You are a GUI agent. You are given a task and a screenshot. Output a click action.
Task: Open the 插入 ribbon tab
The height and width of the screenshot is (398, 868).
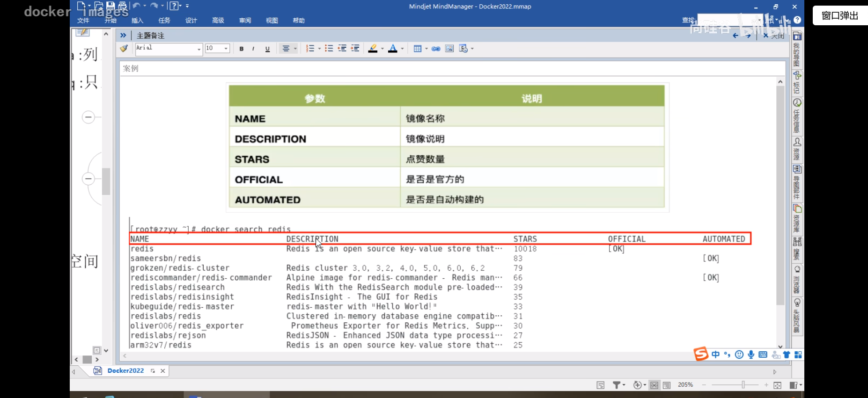137,21
